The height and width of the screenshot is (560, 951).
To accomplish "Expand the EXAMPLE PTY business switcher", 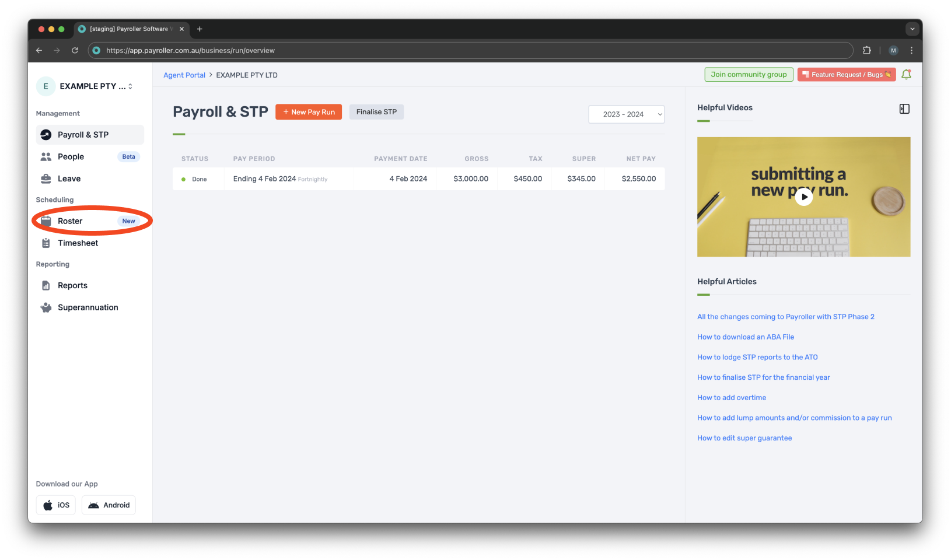I will [130, 86].
